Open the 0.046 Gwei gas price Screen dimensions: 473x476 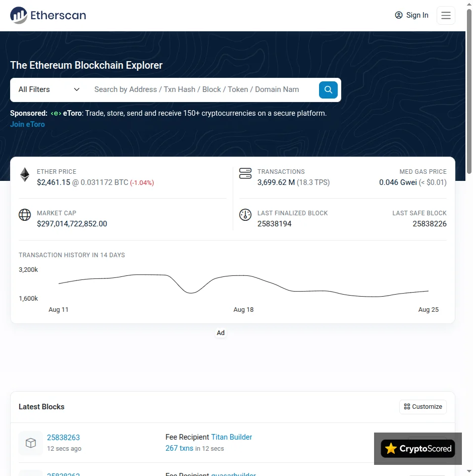point(398,182)
